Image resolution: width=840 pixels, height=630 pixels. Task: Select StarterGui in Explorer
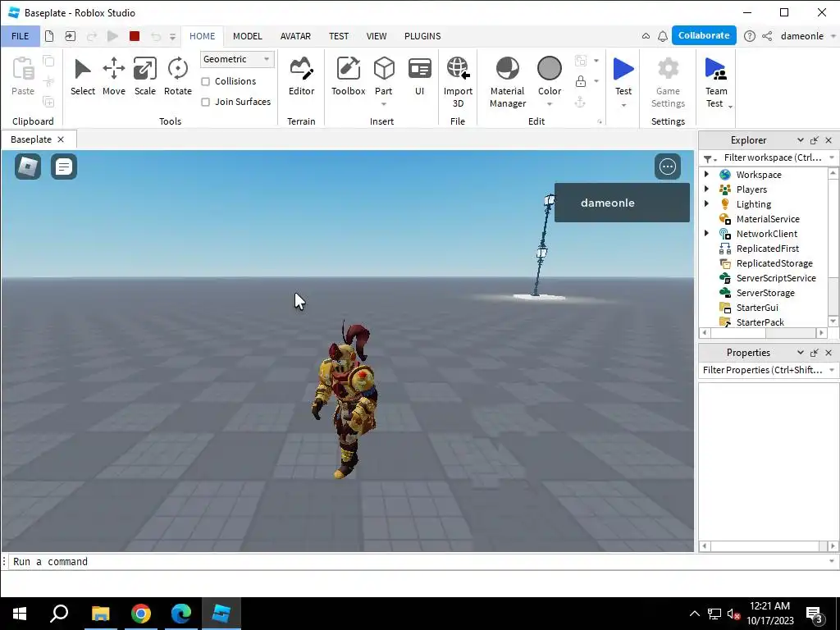click(757, 308)
